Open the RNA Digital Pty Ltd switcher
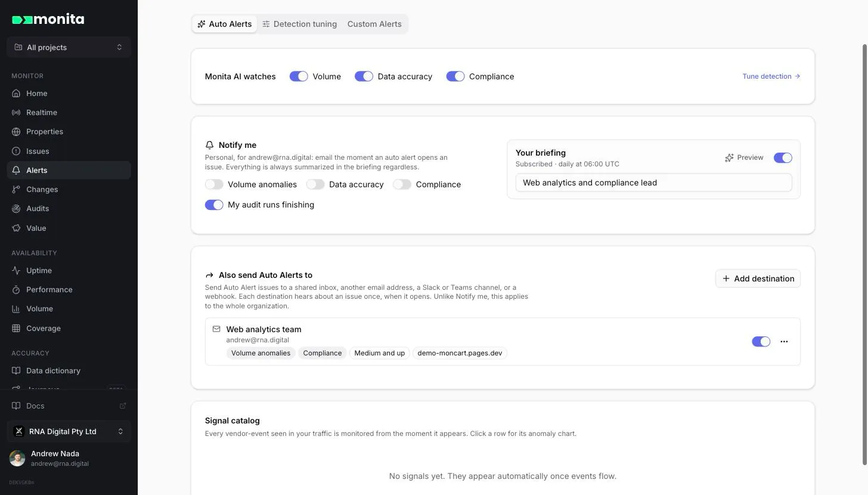 click(x=69, y=432)
